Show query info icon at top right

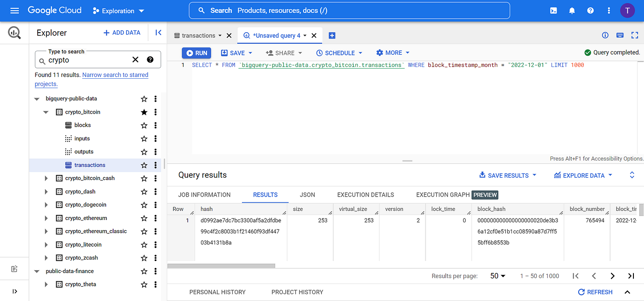coord(605,35)
